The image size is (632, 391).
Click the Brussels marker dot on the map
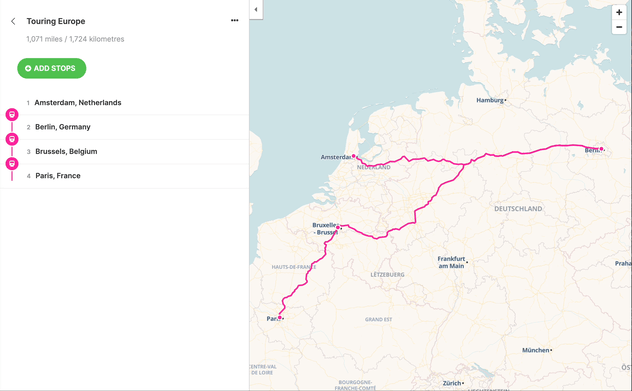338,228
